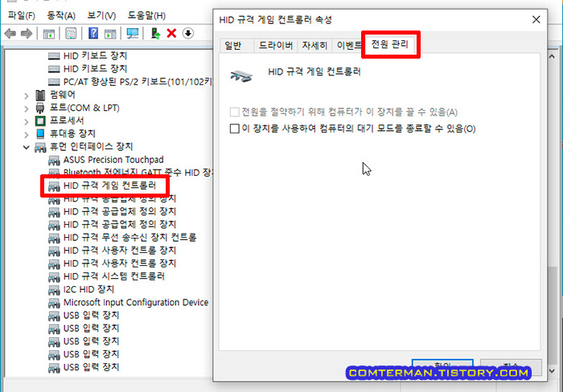The width and height of the screenshot is (563, 392).
Task: Open the 파일(F) menu
Action: [22, 15]
